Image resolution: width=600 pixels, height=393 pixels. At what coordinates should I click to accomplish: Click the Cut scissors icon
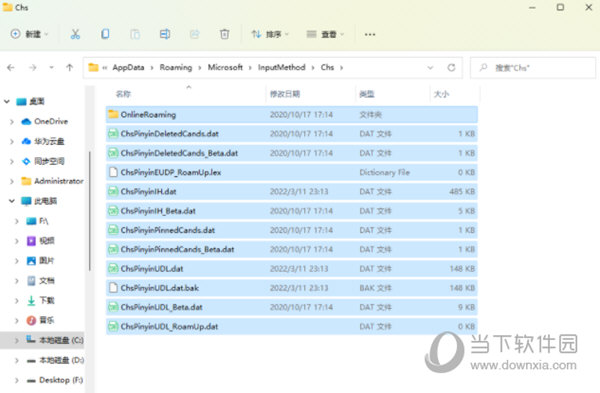[75, 34]
